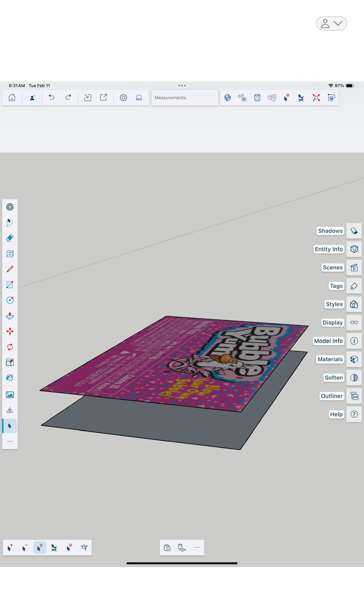Tap the hexagon logo tool at left toolbar top
364x609 pixels.
point(10,207)
